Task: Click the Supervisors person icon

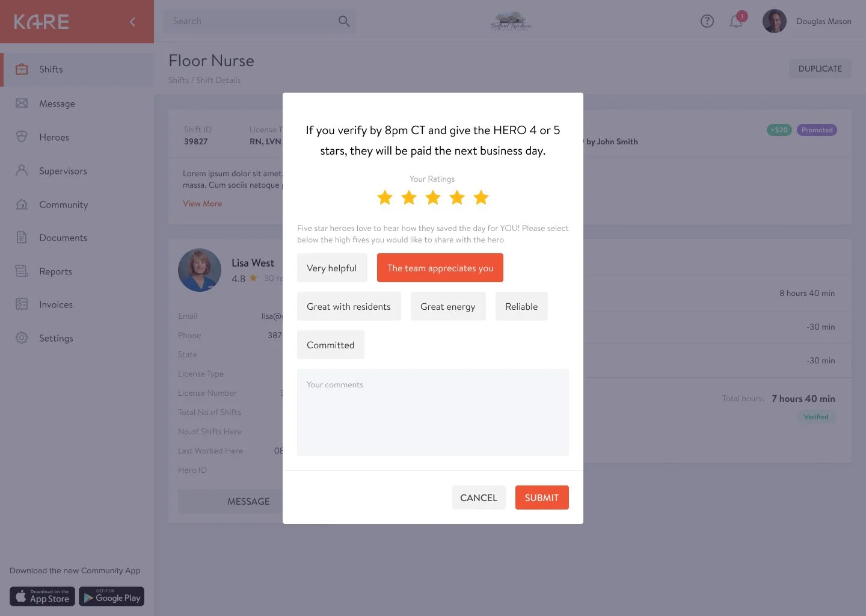Action: pyautogui.click(x=22, y=170)
